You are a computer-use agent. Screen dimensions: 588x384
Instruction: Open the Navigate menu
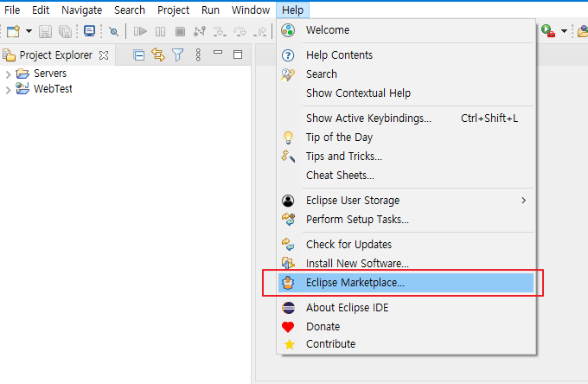82,10
